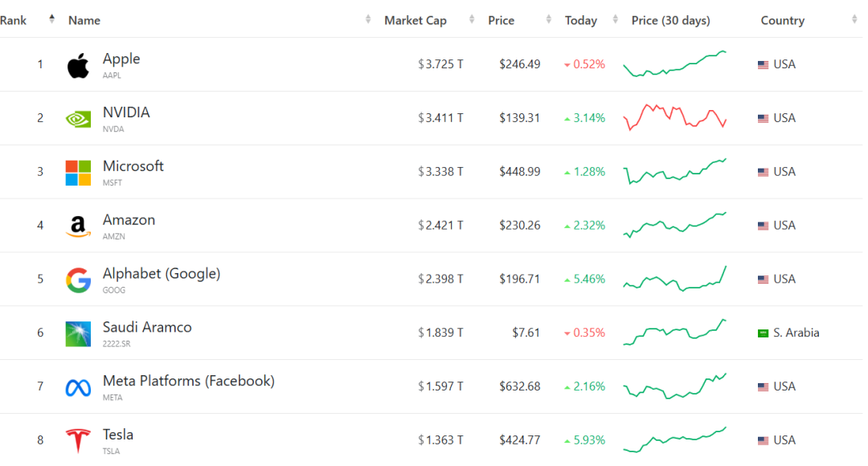
Task: Open the Saudi Aramco company link
Action: point(147,328)
